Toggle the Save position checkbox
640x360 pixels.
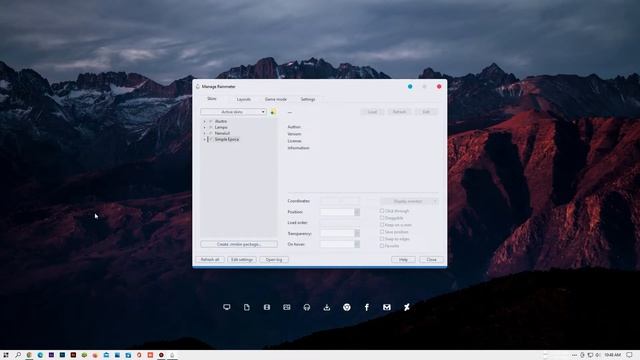[x=382, y=232]
